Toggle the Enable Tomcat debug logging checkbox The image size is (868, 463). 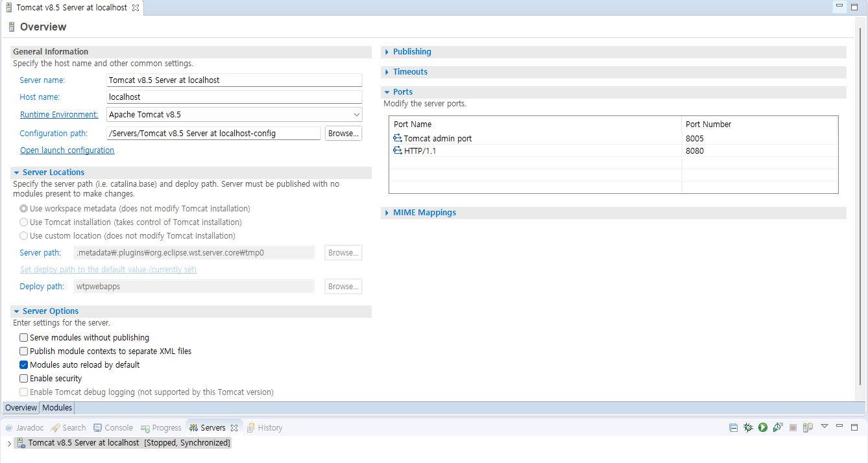tap(24, 392)
